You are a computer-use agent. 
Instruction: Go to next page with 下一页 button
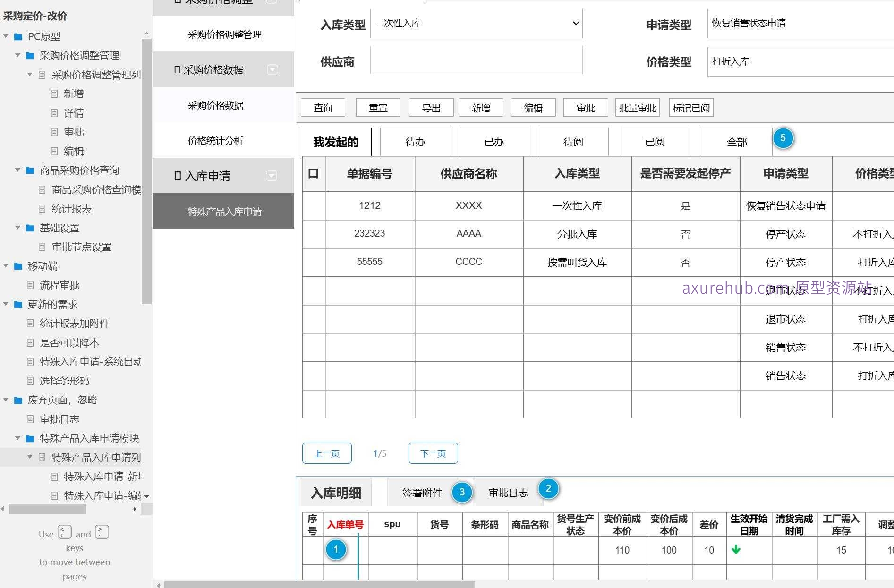[x=433, y=453]
